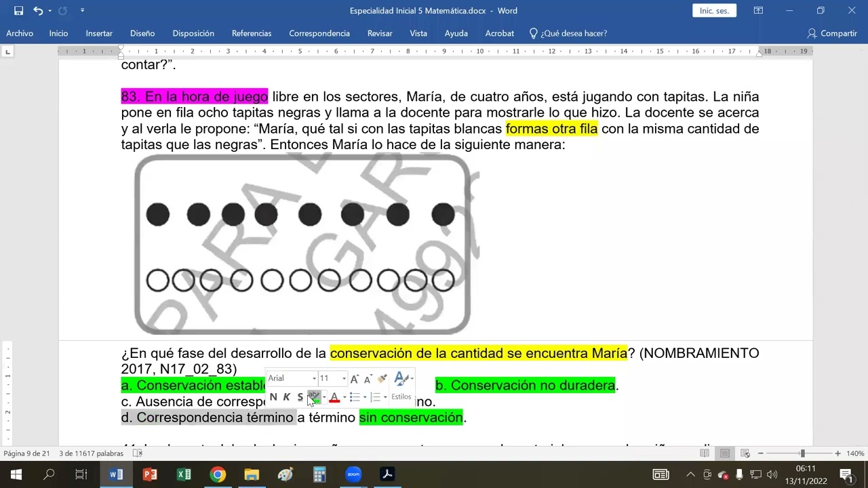The width and height of the screenshot is (868, 488).
Task: Click the zoom slider handle
Action: (802, 453)
